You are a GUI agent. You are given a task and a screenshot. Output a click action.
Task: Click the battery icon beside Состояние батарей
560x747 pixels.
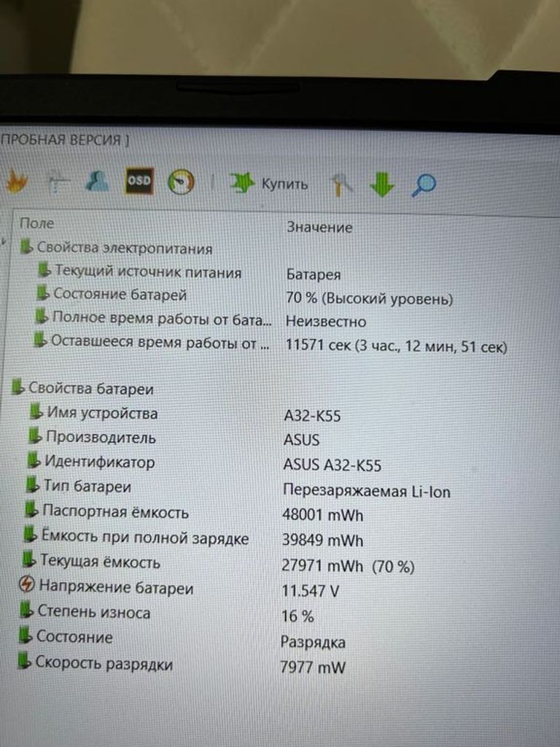42,293
